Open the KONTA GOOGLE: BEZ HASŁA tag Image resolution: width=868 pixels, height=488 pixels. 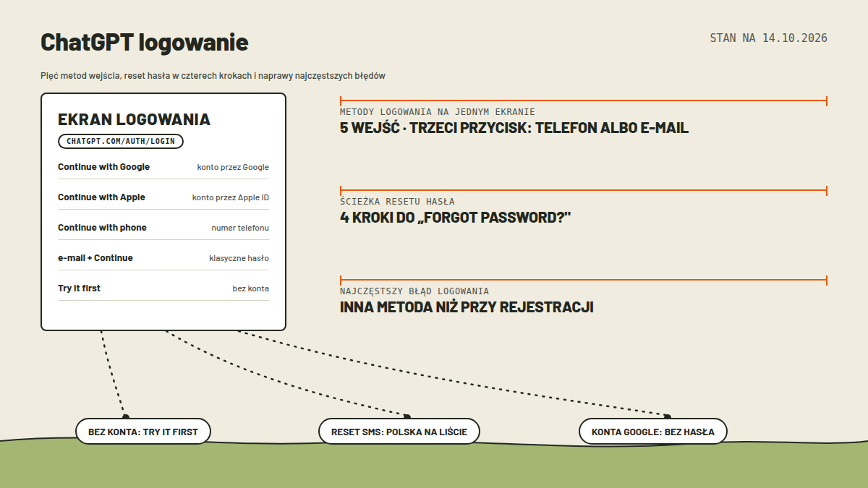[x=653, y=432]
